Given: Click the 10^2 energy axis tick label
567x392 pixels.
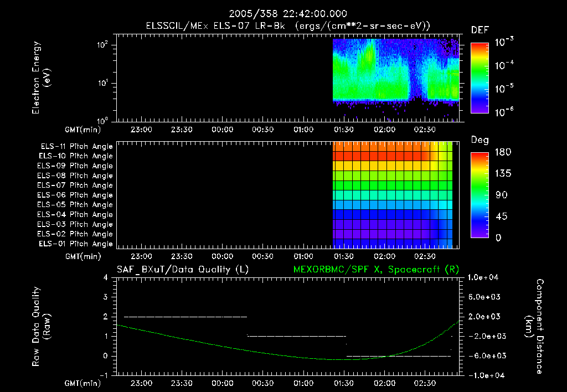Looking at the screenshot, I should point(102,45).
